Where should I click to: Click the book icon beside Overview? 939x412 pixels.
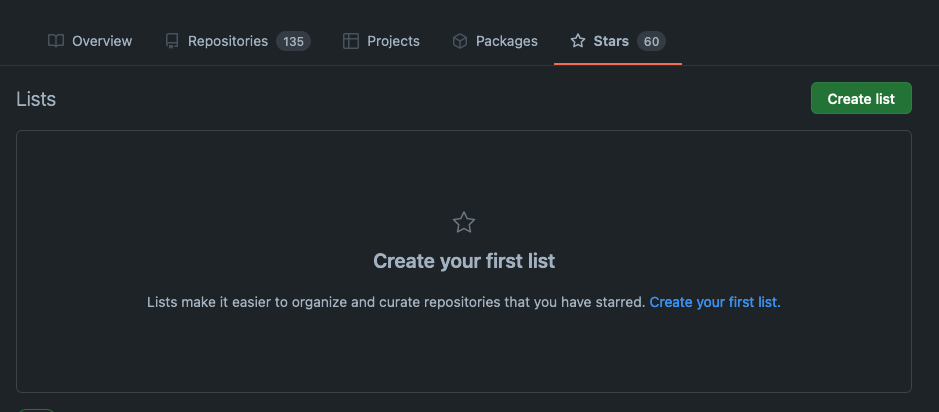(x=56, y=41)
